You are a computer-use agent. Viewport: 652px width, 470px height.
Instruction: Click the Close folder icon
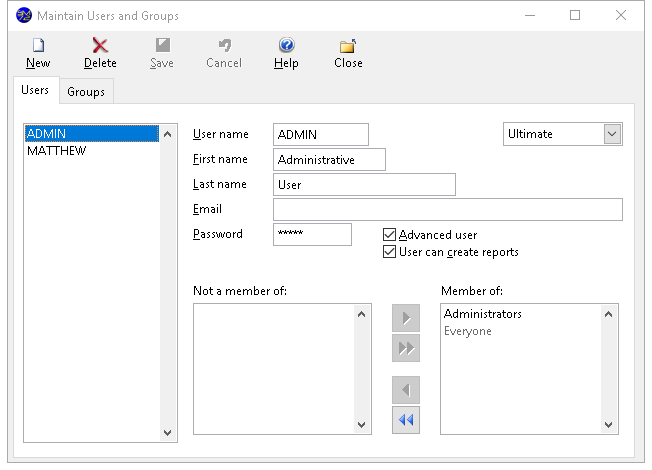coord(348,46)
